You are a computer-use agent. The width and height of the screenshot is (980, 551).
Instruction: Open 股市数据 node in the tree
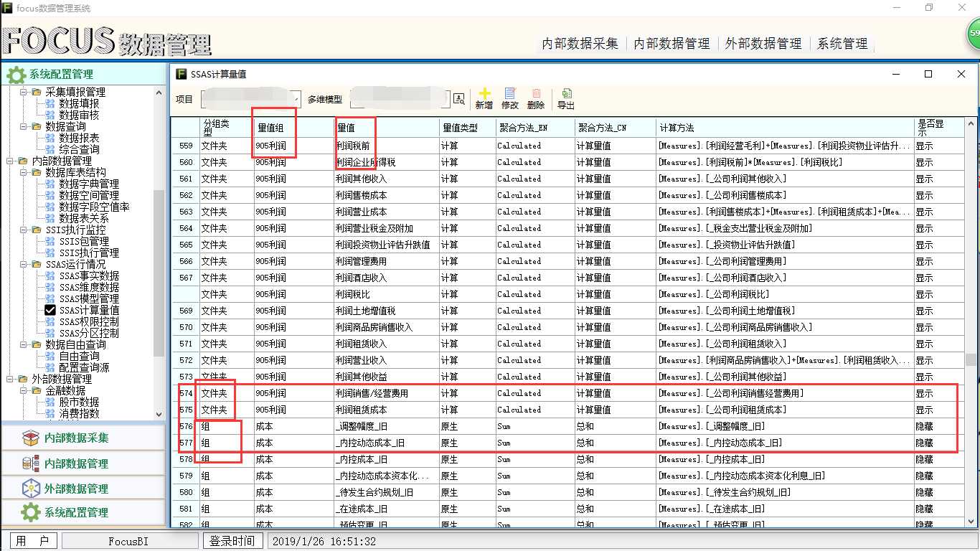click(x=79, y=402)
